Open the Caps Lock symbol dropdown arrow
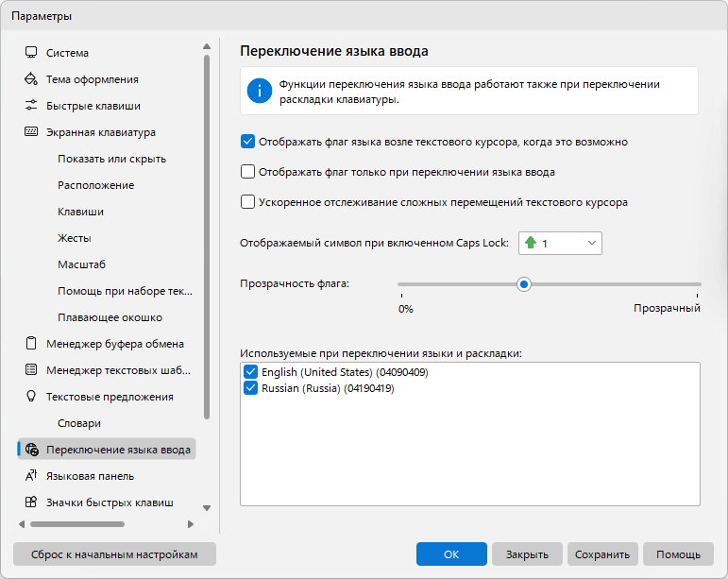 [x=591, y=243]
